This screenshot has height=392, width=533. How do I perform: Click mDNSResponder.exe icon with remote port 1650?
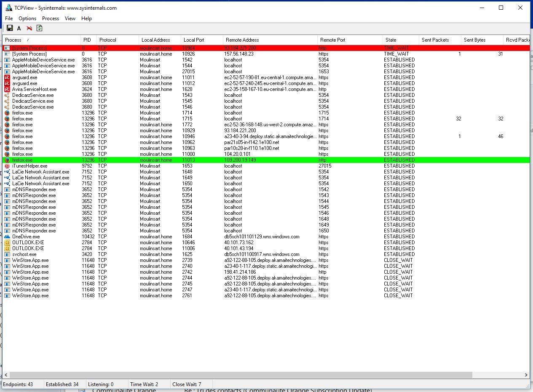[7, 231]
